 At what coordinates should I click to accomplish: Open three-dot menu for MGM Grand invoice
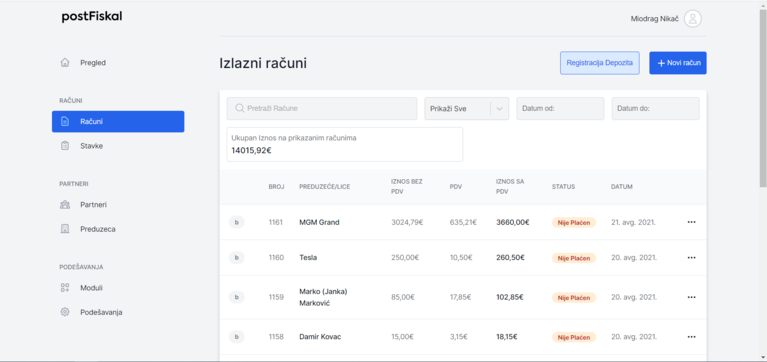point(691,222)
